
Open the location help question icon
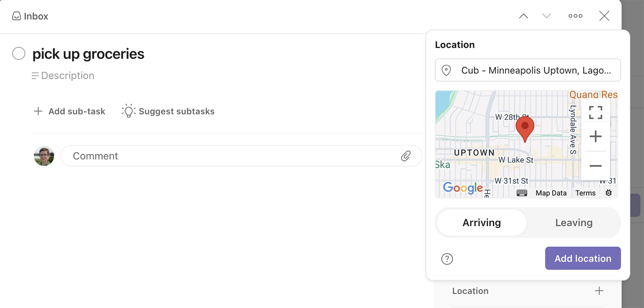(447, 259)
